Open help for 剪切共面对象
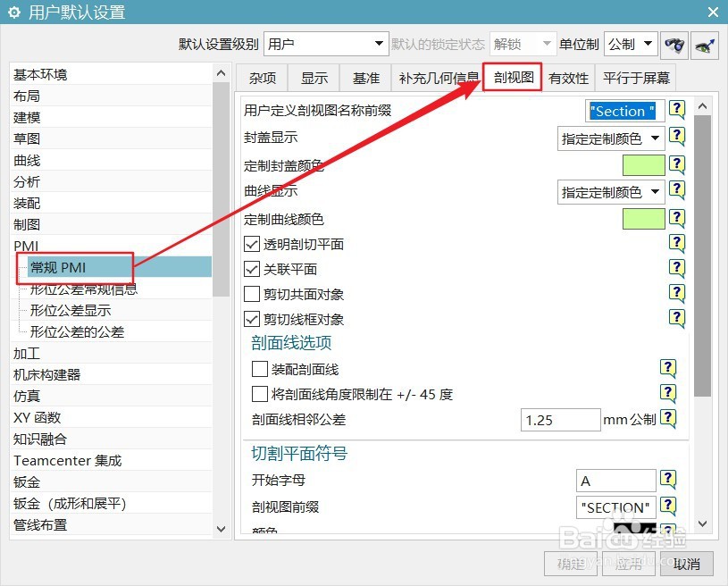The height and width of the screenshot is (586, 728). pos(677,294)
